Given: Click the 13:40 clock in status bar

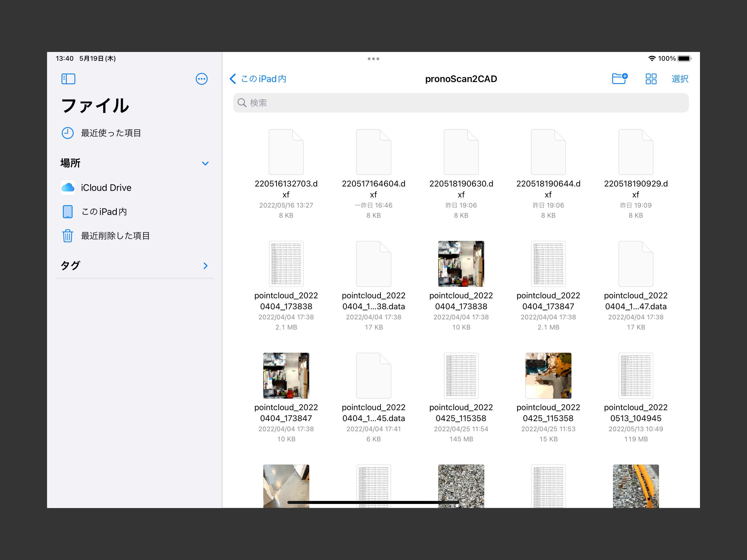Looking at the screenshot, I should [65, 59].
